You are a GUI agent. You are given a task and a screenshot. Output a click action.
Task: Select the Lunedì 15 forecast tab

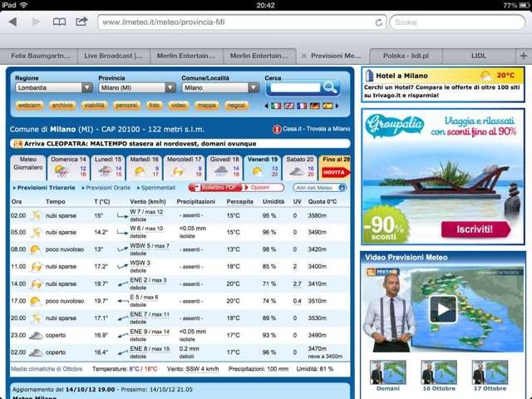pos(108,168)
